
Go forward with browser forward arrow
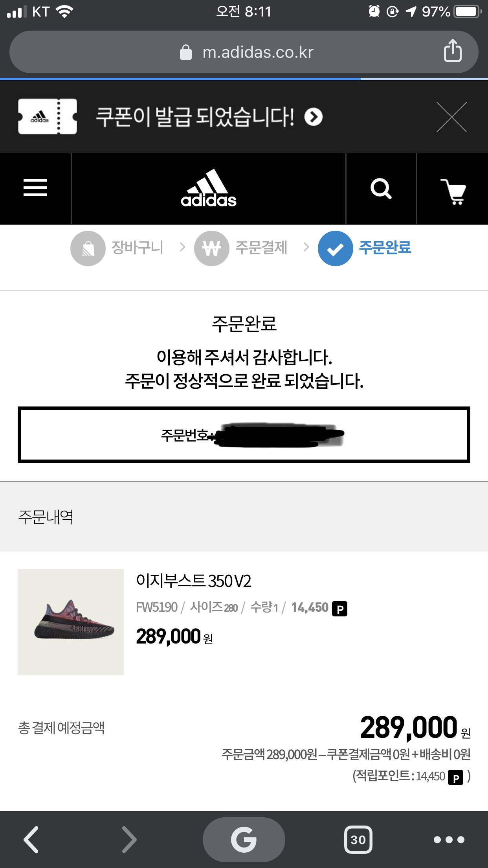coord(129,840)
